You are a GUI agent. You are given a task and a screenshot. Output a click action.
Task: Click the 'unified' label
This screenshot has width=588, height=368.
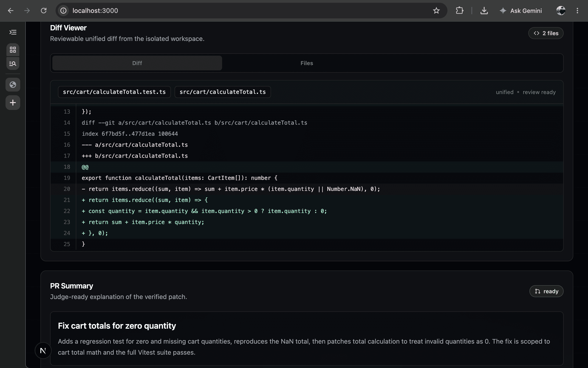pyautogui.click(x=504, y=92)
